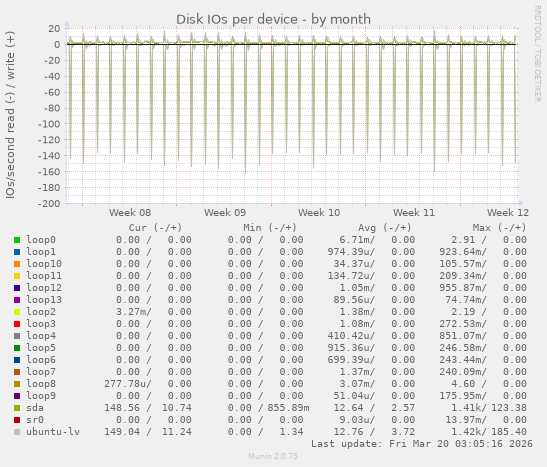The height and width of the screenshot is (467, 547).
Task: Click the 'Munin 2.0.75' footer text
Action: [x=273, y=456]
